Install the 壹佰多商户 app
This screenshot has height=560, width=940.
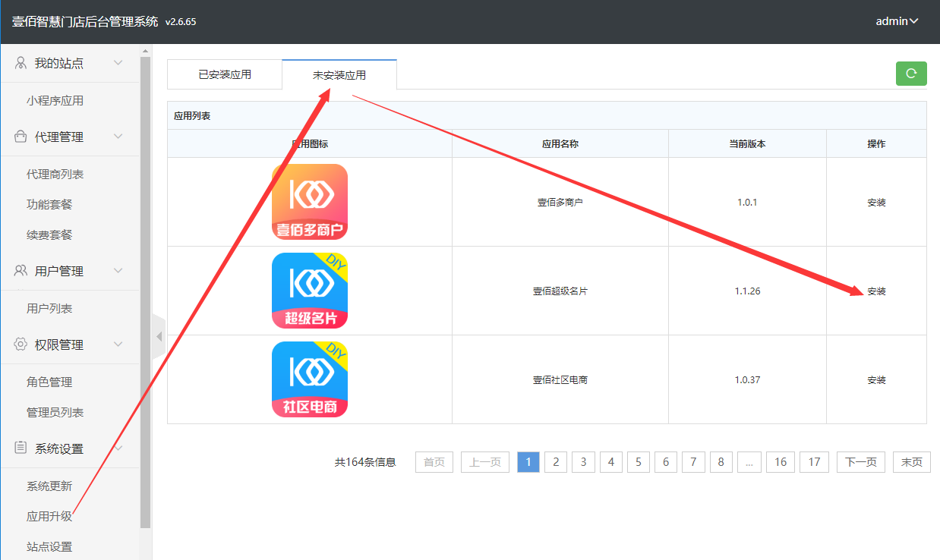point(876,203)
